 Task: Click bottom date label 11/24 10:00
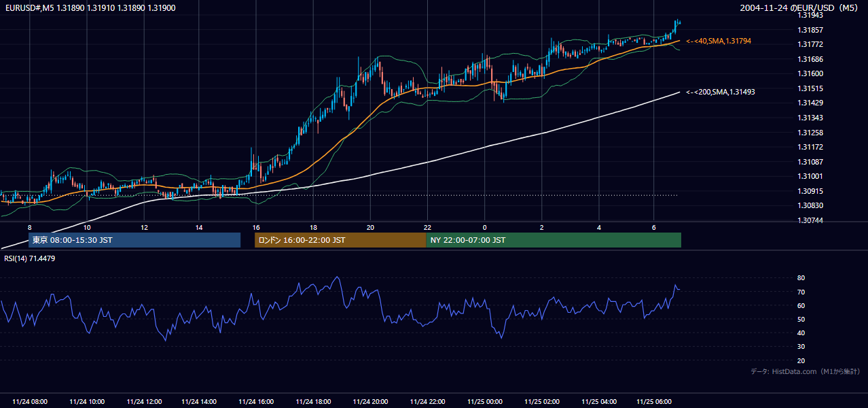click(x=87, y=402)
